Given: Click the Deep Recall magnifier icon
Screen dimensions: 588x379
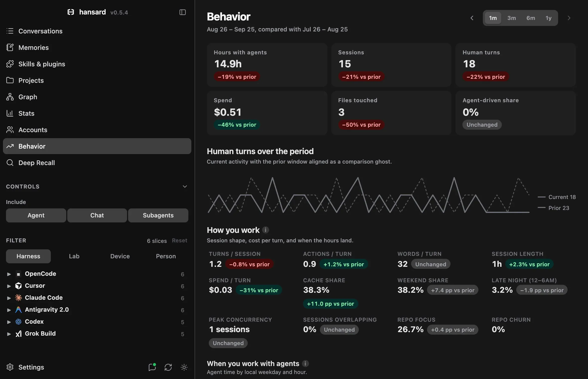Looking at the screenshot, I should click(10, 163).
